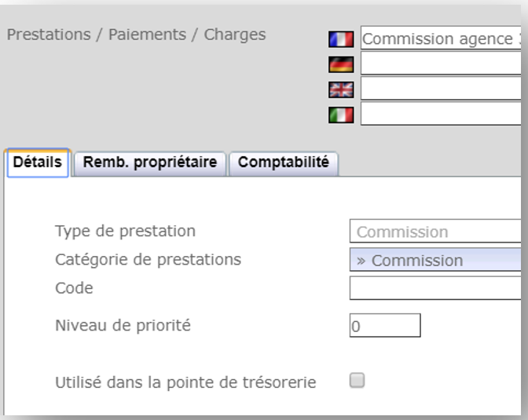
Task: Click the French name field 'Commission agence'
Action: coord(442,38)
